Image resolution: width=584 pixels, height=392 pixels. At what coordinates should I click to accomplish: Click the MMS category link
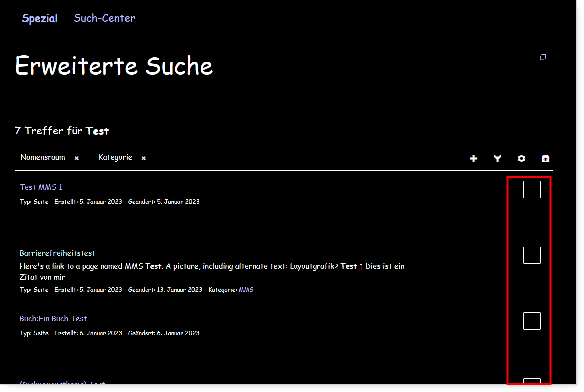tap(246, 289)
